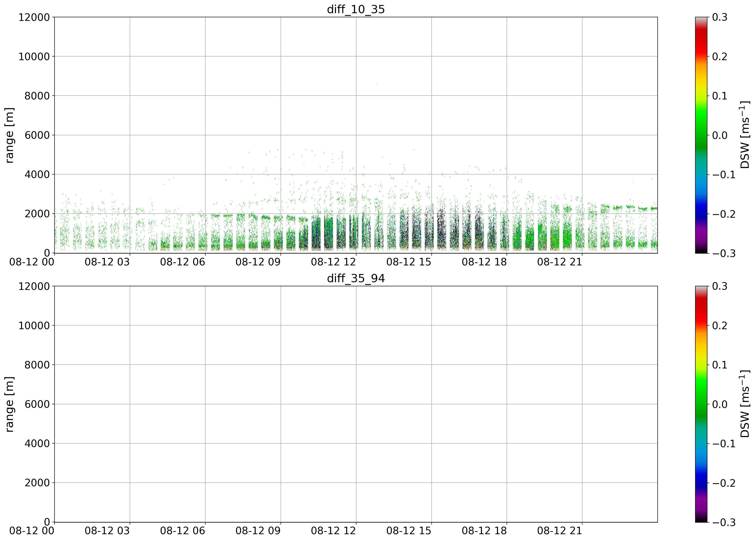
Task: Click y-tick "10000" on the diff_10_35 plot
Action: click(x=34, y=57)
